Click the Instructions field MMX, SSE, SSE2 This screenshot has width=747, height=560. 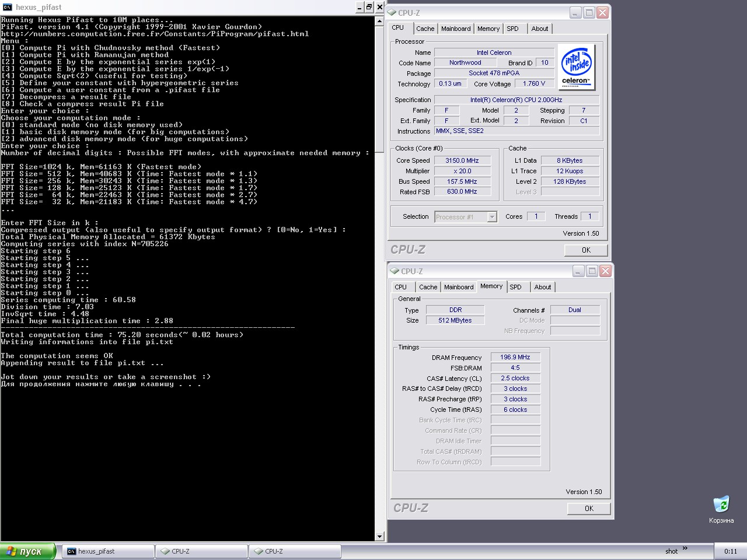click(x=516, y=131)
